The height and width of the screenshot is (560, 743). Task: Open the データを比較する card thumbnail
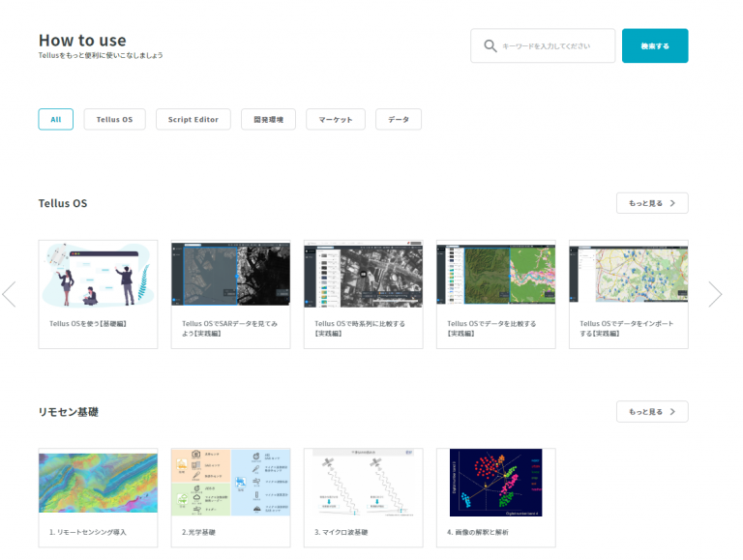click(496, 276)
